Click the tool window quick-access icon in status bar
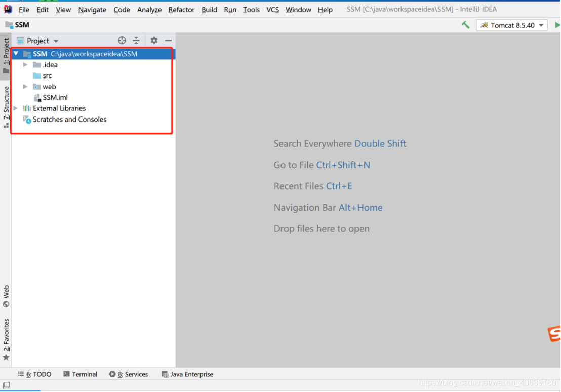 pos(7,385)
